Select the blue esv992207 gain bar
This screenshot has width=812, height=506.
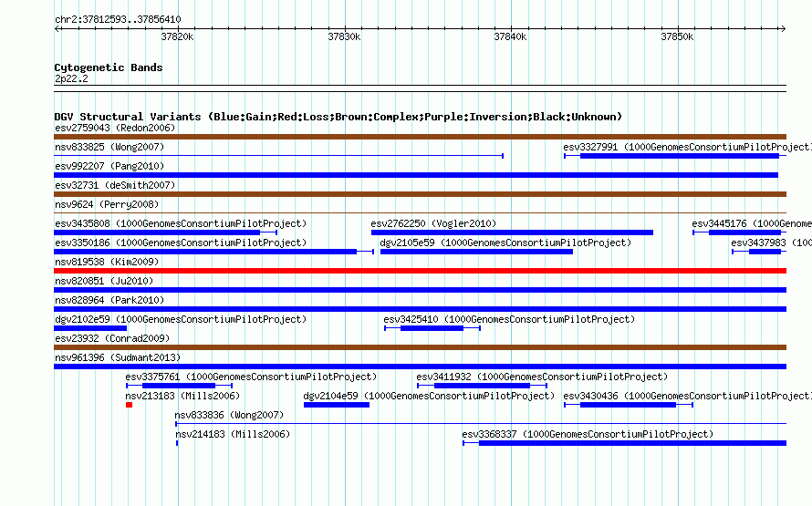click(416, 175)
